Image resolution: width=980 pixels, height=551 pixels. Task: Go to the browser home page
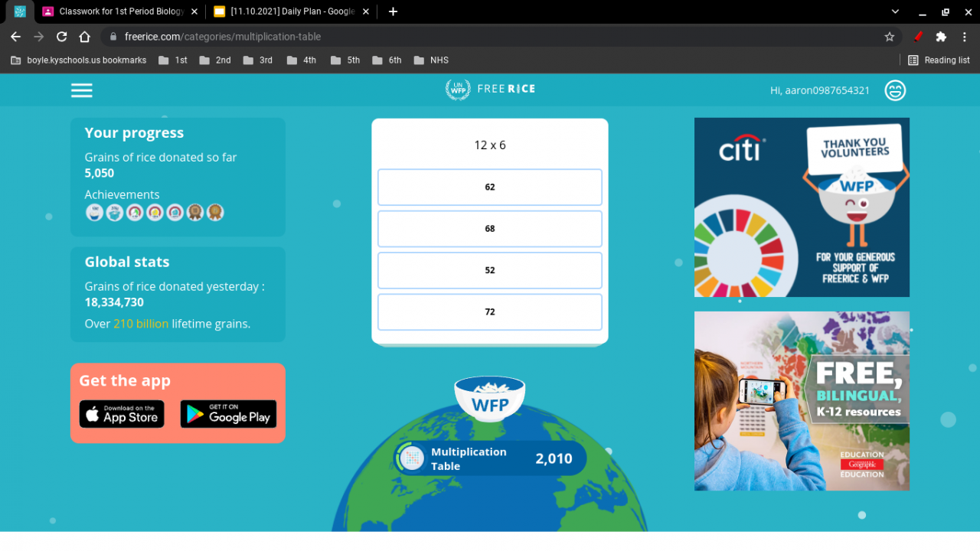[x=85, y=37]
